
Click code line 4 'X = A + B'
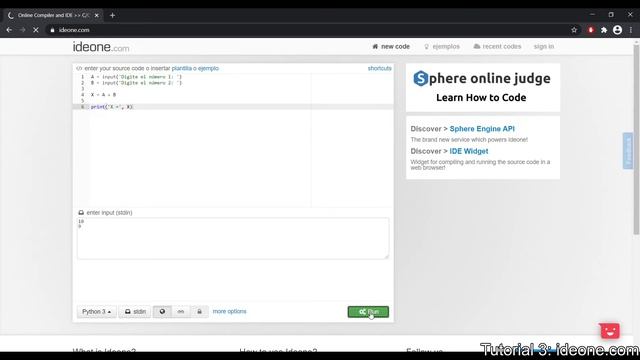coord(103,95)
